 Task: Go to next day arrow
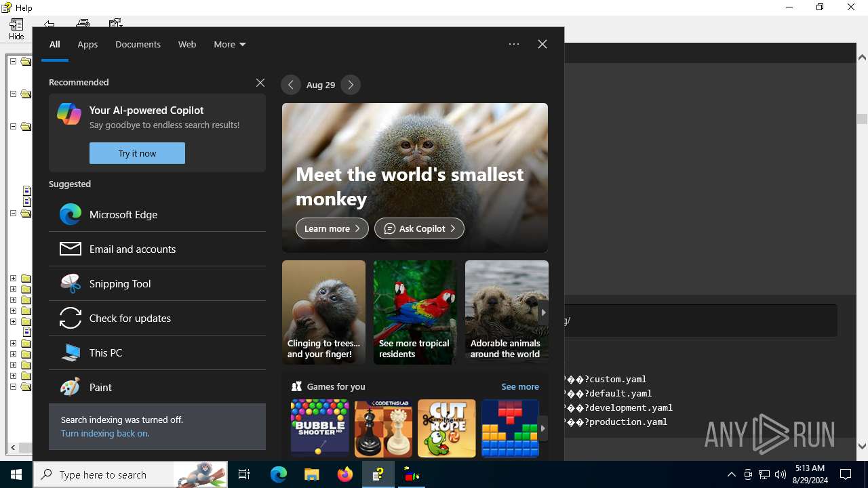point(351,85)
